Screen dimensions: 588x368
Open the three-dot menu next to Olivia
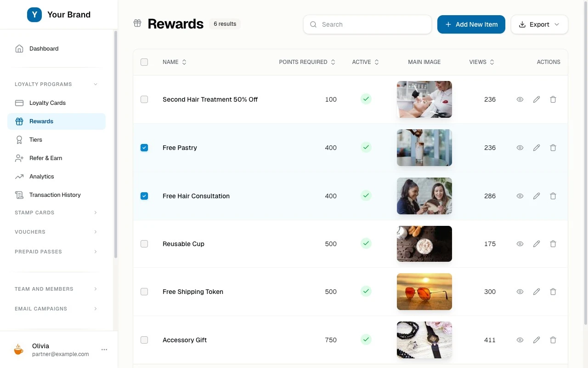pos(104,350)
